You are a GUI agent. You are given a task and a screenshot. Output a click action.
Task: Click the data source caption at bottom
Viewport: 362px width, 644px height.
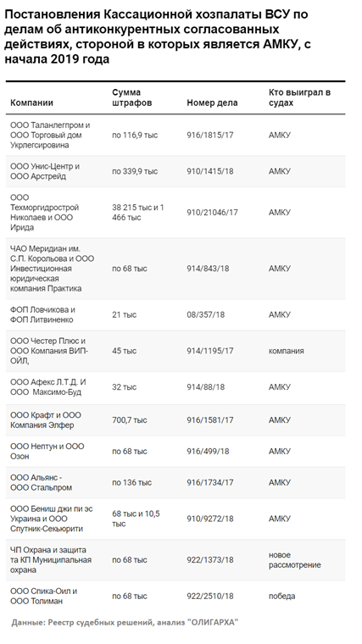point(125,622)
